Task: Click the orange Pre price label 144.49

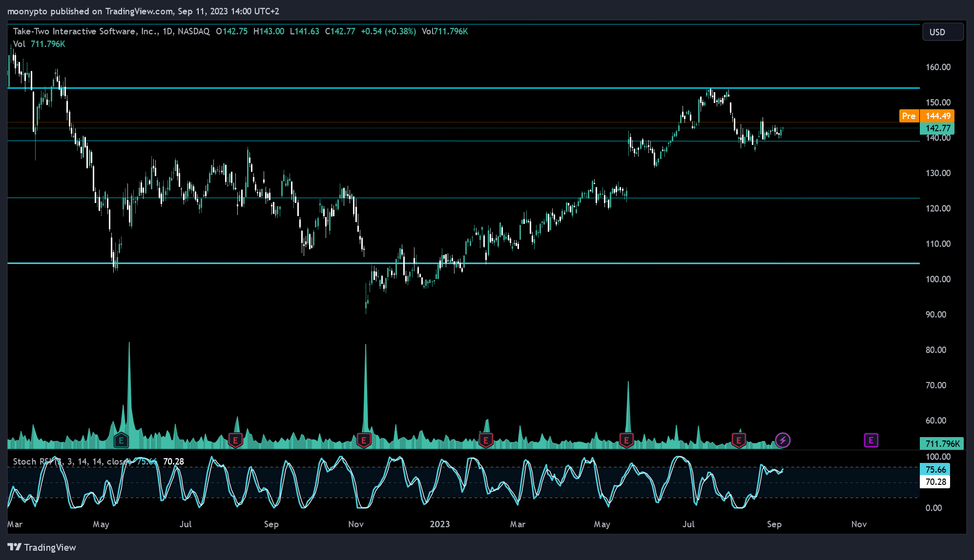Action: click(x=927, y=116)
